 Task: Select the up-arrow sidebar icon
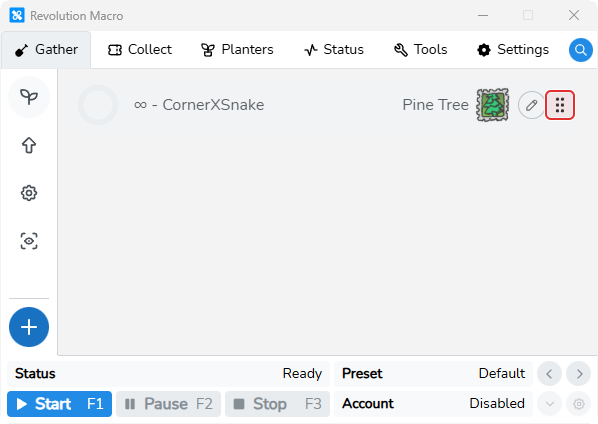pyautogui.click(x=29, y=145)
